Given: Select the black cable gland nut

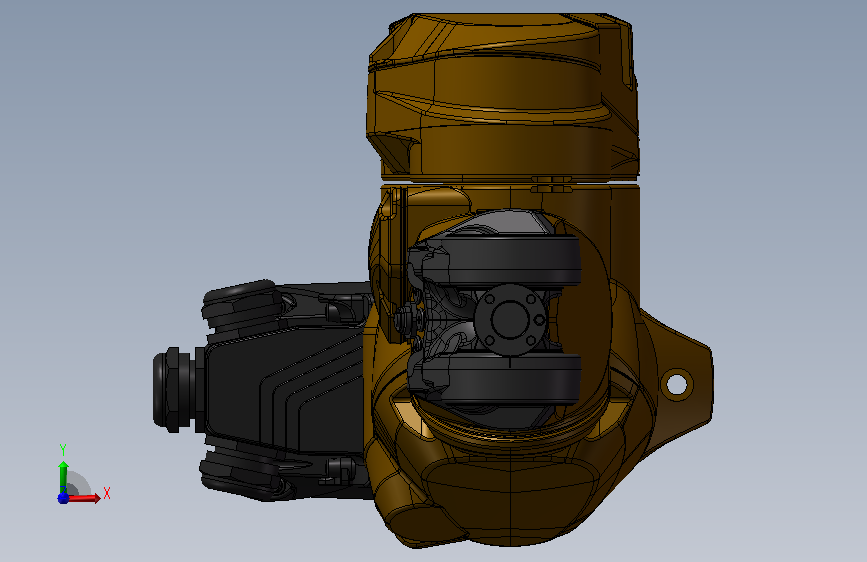Looking at the screenshot, I should click(x=171, y=389).
